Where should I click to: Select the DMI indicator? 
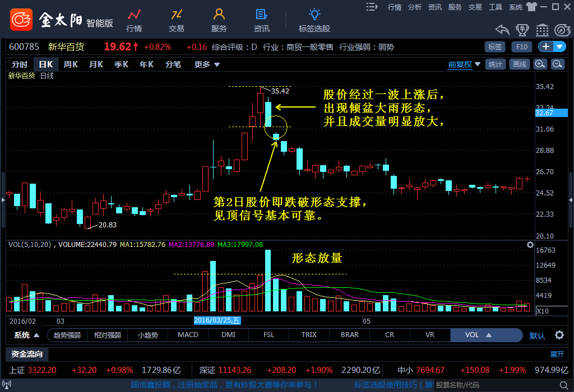[229, 335]
